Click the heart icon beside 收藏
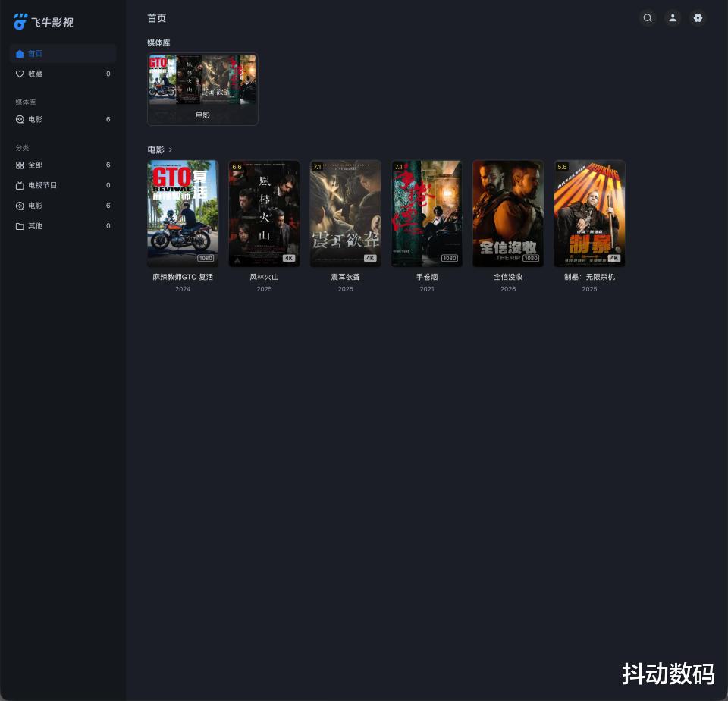 pos(20,74)
